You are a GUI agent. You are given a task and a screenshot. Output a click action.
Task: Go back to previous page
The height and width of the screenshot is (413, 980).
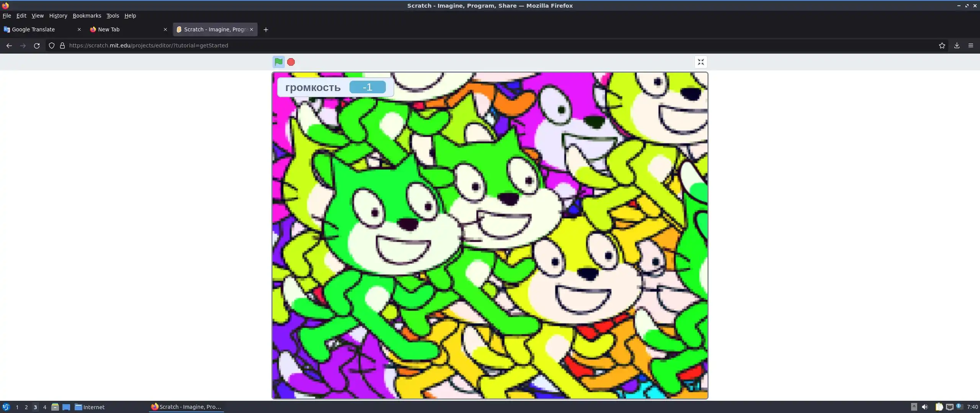click(9, 46)
